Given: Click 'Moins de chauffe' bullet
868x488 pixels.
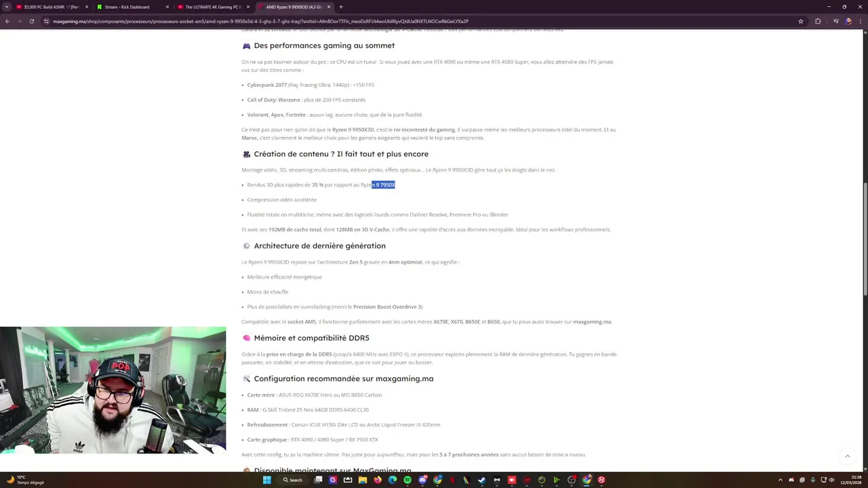Looking at the screenshot, I should (x=267, y=292).
